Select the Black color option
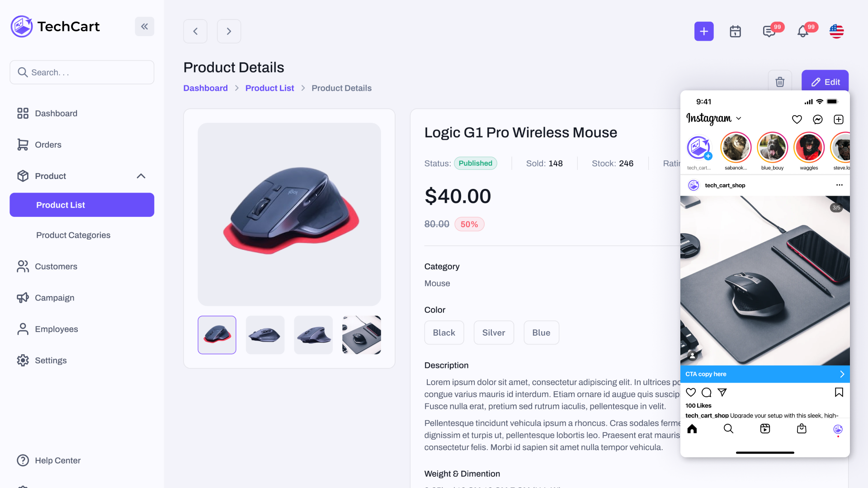 point(444,333)
